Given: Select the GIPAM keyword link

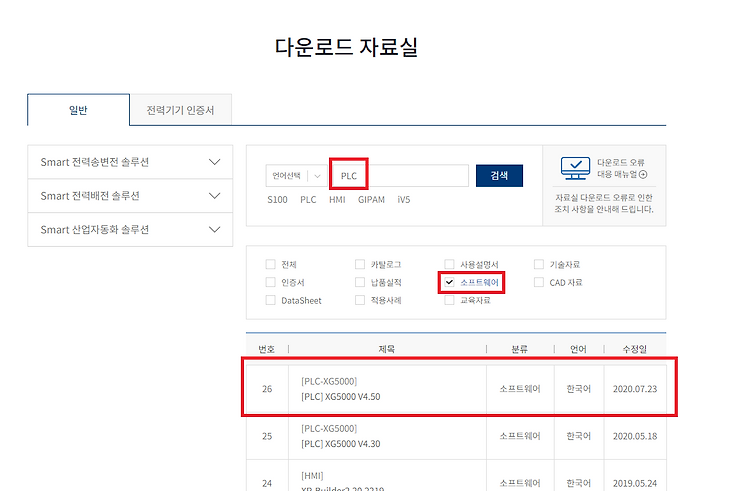Looking at the screenshot, I should pyautogui.click(x=371, y=200).
